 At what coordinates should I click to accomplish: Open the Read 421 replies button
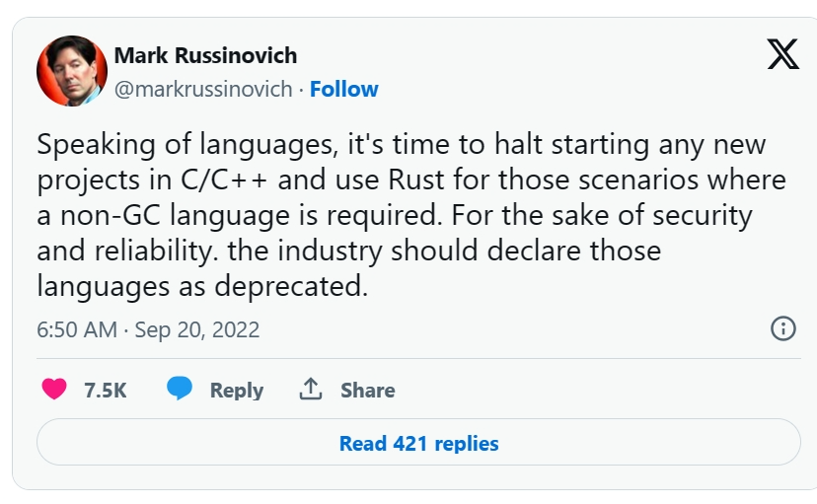[x=418, y=442]
